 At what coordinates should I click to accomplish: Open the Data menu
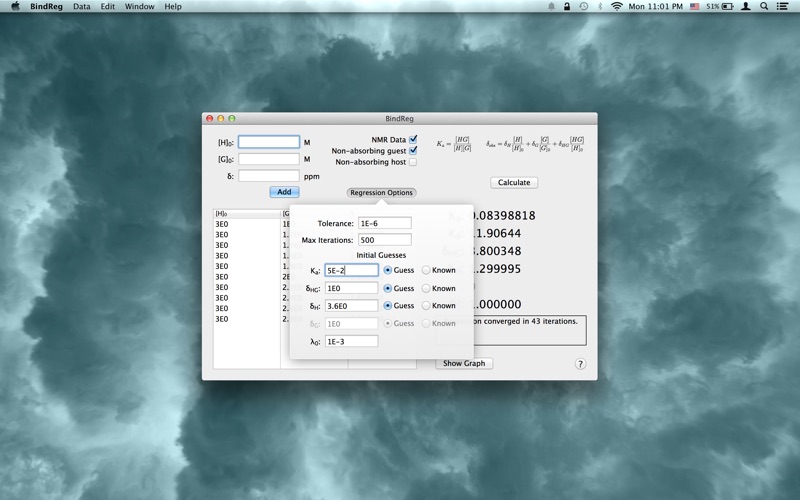click(81, 6)
